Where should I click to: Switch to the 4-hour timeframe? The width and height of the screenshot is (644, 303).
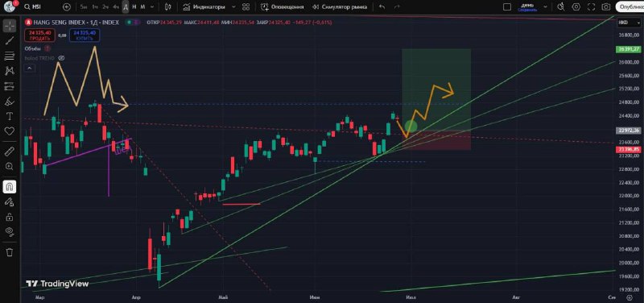[116, 7]
